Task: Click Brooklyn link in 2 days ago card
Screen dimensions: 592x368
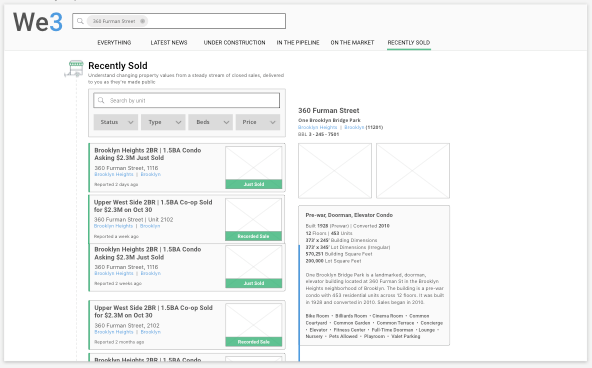Action: click(x=151, y=174)
